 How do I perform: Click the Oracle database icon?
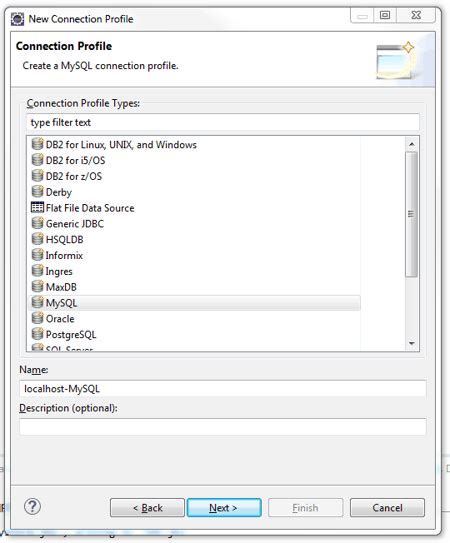[37, 318]
